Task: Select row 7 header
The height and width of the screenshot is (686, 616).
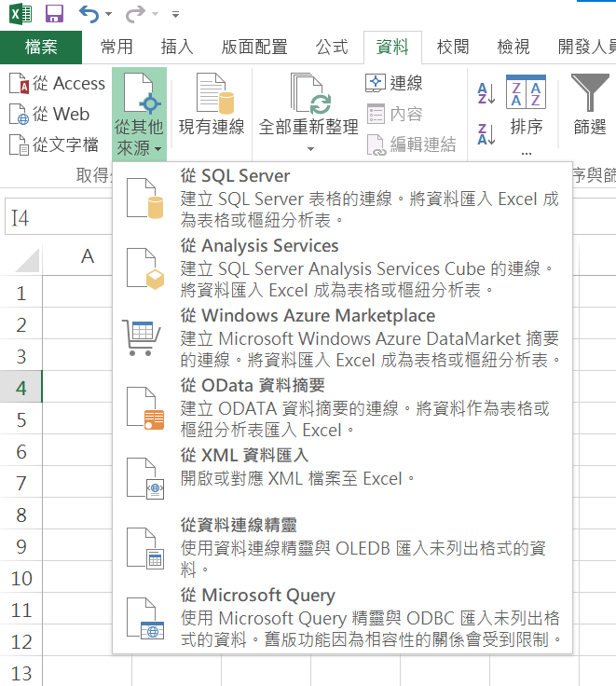Action: (x=21, y=483)
